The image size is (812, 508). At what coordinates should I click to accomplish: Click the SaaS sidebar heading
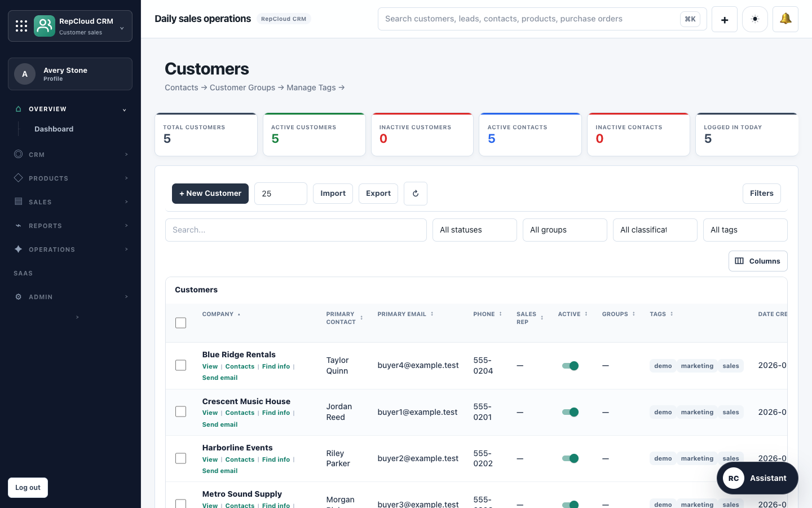[23, 273]
